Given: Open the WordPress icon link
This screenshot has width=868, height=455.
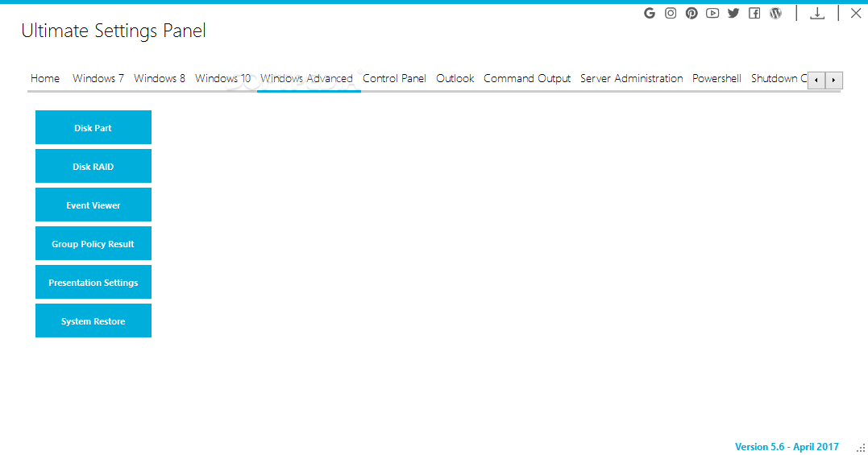Looking at the screenshot, I should pyautogui.click(x=775, y=13).
